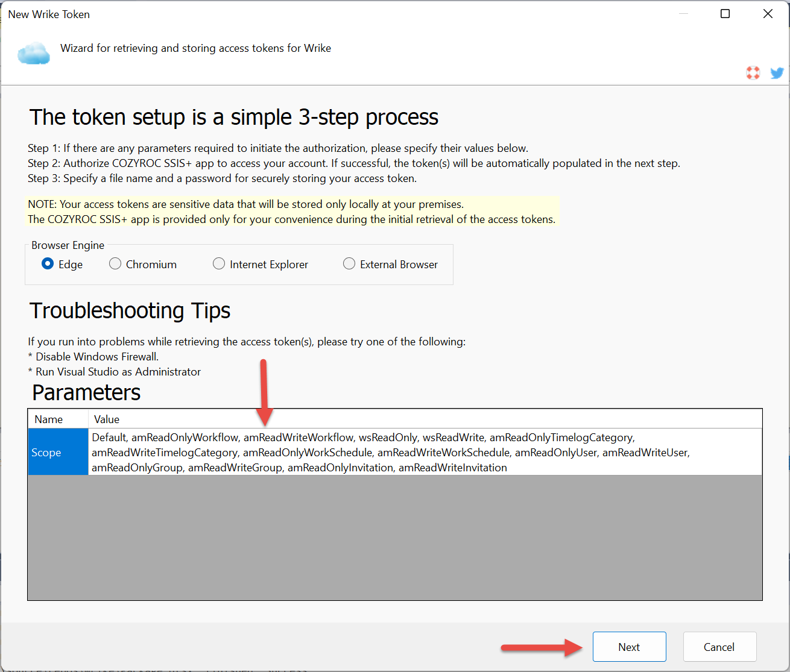Image resolution: width=790 pixels, height=672 pixels.
Task: Choose Chromium as browser engine
Action: tap(115, 264)
